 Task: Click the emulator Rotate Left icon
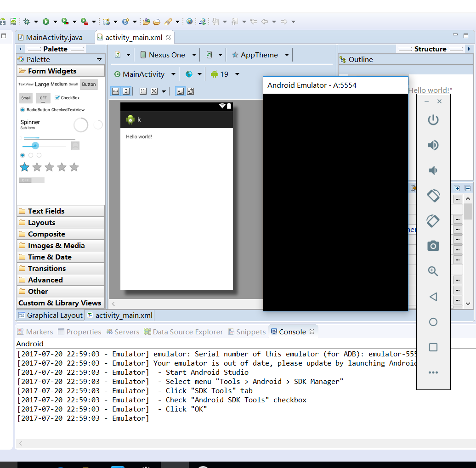[433, 196]
